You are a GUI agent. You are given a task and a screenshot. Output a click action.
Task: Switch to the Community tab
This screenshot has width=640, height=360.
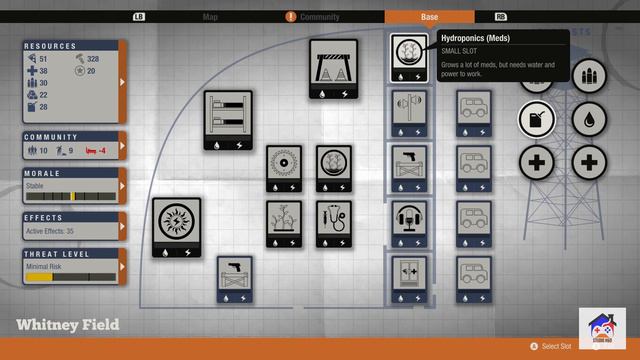(x=320, y=17)
